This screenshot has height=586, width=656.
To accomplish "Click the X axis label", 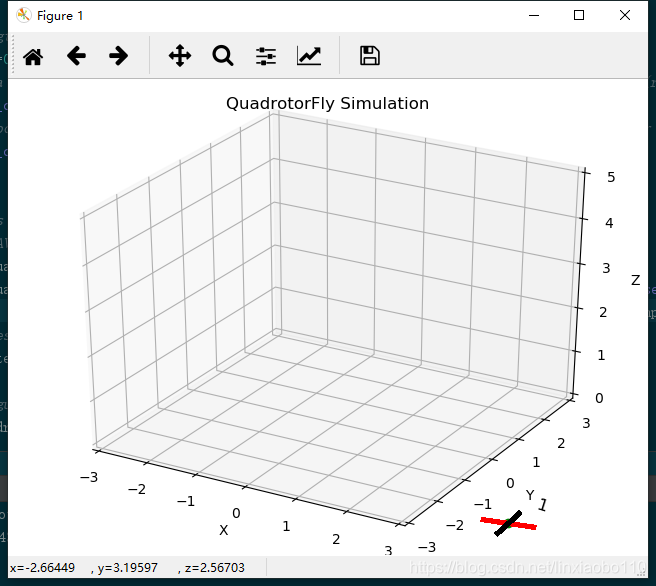I will pyautogui.click(x=224, y=530).
